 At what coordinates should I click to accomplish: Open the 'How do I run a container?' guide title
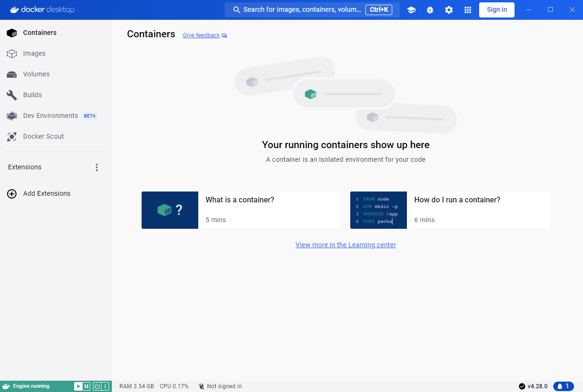coord(457,200)
